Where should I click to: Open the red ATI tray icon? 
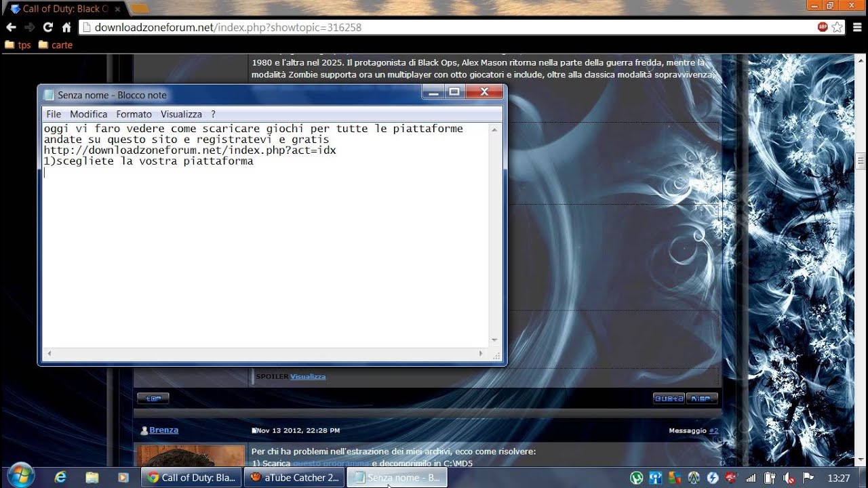(730, 478)
